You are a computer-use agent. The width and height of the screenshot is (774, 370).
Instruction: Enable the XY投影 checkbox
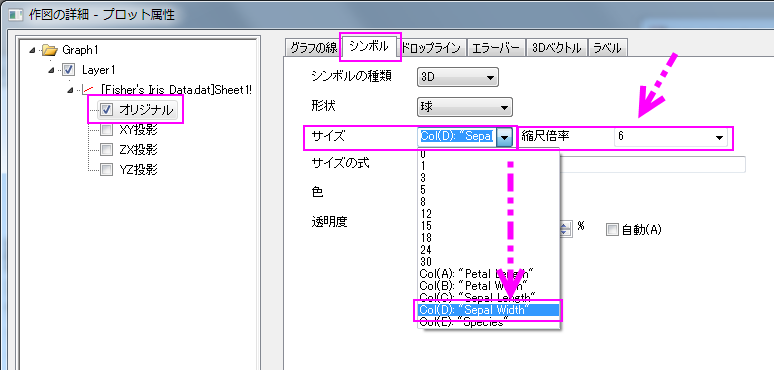[106, 130]
